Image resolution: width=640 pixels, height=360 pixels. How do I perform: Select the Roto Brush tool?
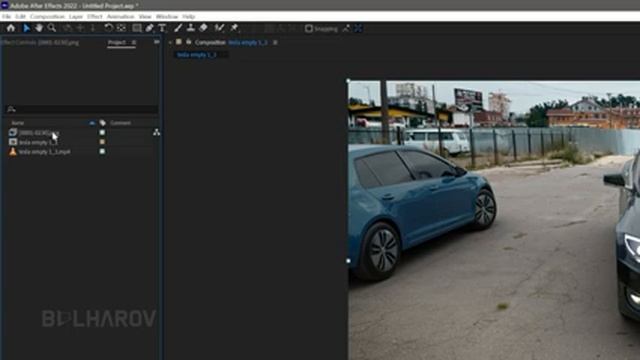tap(219, 28)
